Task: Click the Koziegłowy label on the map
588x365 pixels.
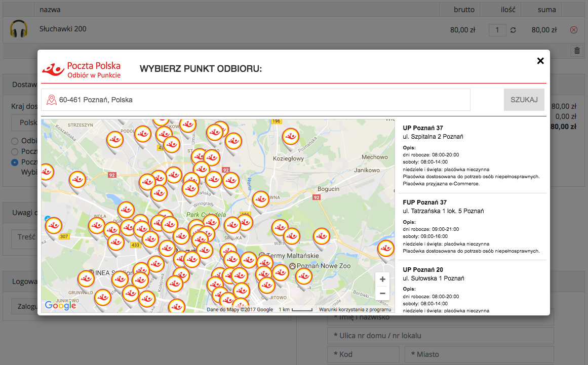Action: (x=288, y=158)
